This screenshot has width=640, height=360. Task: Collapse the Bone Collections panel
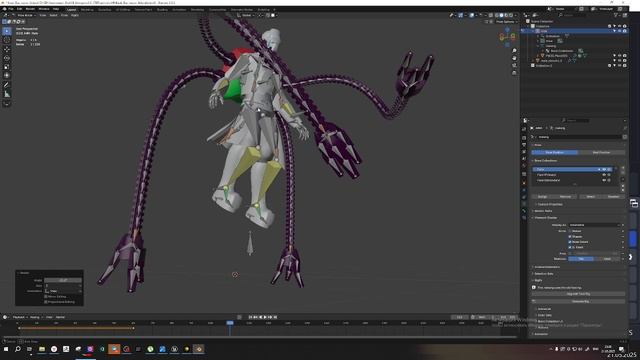pos(545,160)
